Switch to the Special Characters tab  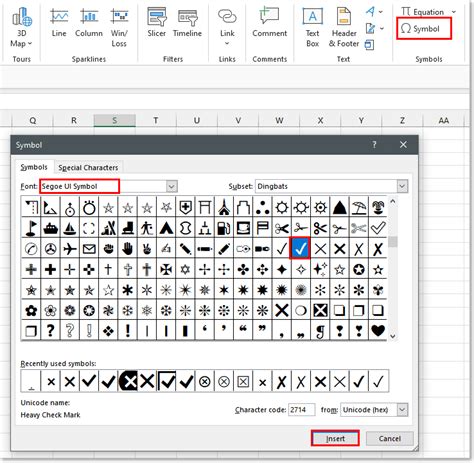[88, 167]
